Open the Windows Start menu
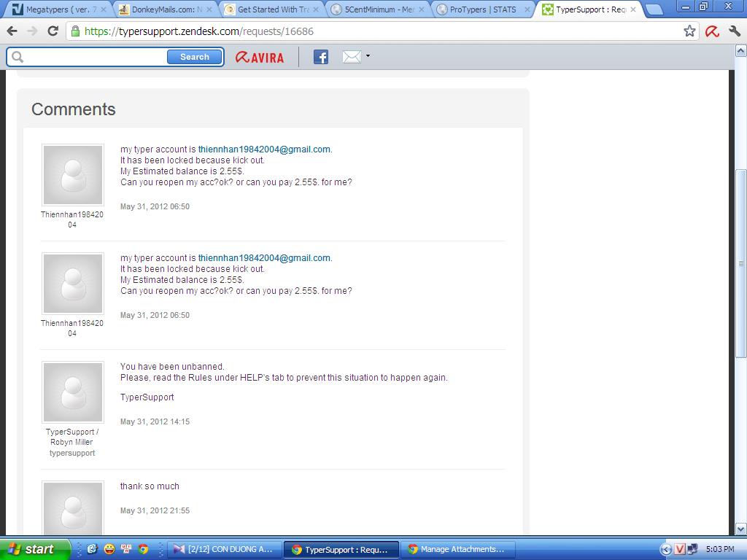 pos(35,549)
